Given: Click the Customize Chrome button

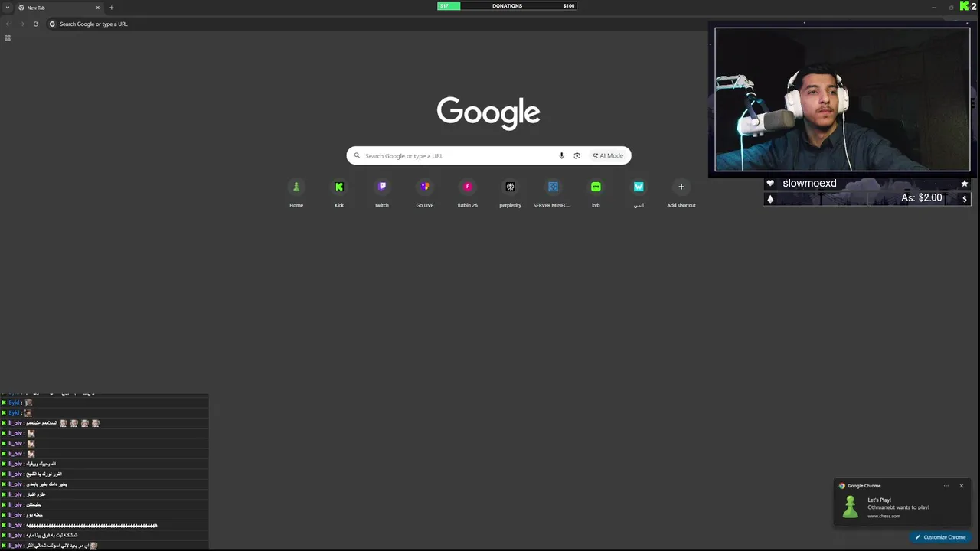Looking at the screenshot, I should point(940,537).
